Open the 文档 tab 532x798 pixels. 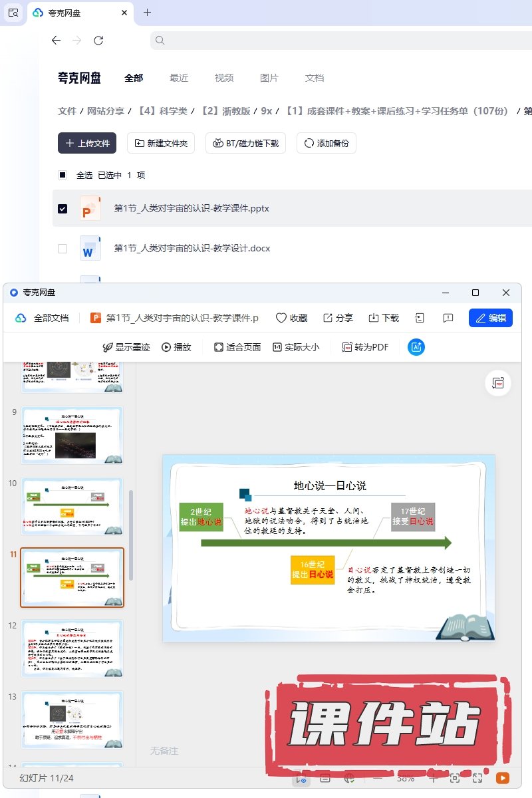pyautogui.click(x=315, y=78)
